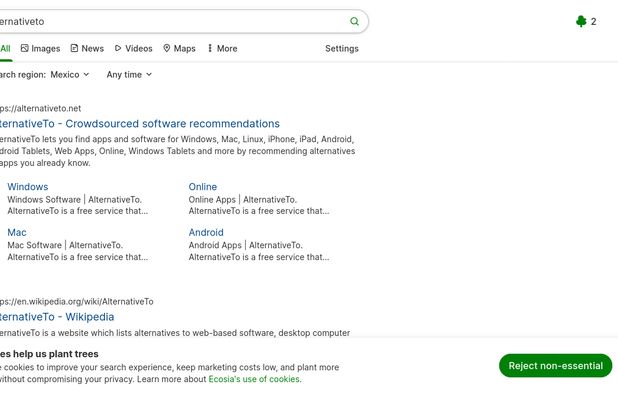Click the en.wikipedia.org/wiki/AlternativeTo URL
618x394 pixels.
[76, 302]
